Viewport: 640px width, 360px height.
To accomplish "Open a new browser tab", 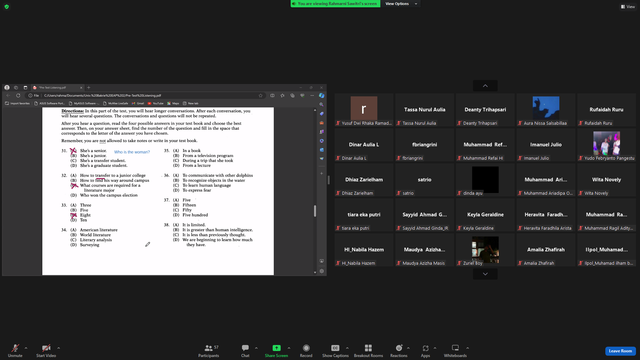I will click(89, 87).
